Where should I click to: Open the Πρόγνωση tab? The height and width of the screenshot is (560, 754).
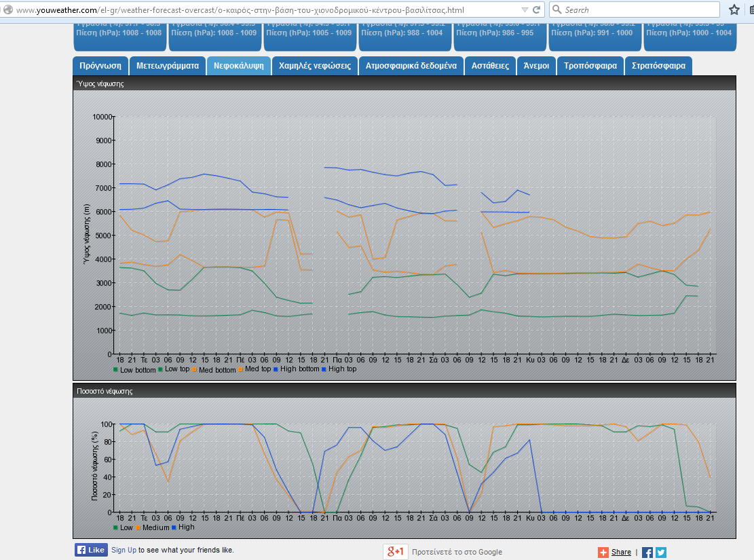(x=100, y=66)
